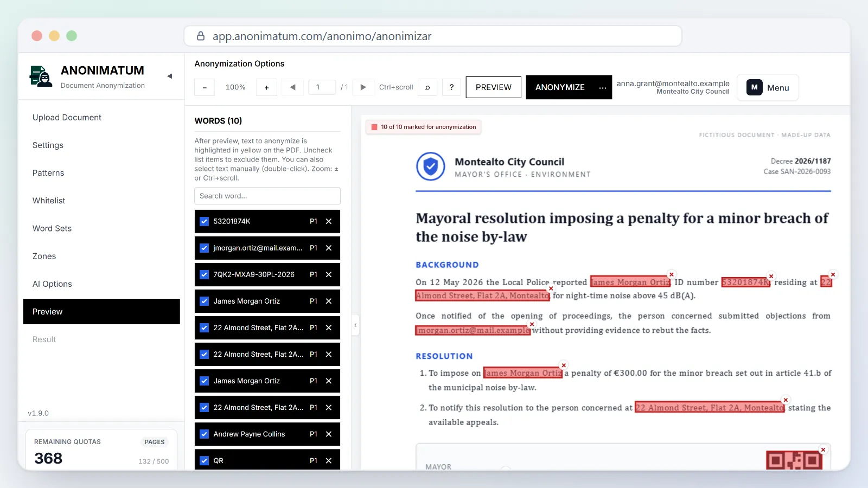Click the 100% zoom level value
This screenshot has width=868, height=488.
(235, 87)
